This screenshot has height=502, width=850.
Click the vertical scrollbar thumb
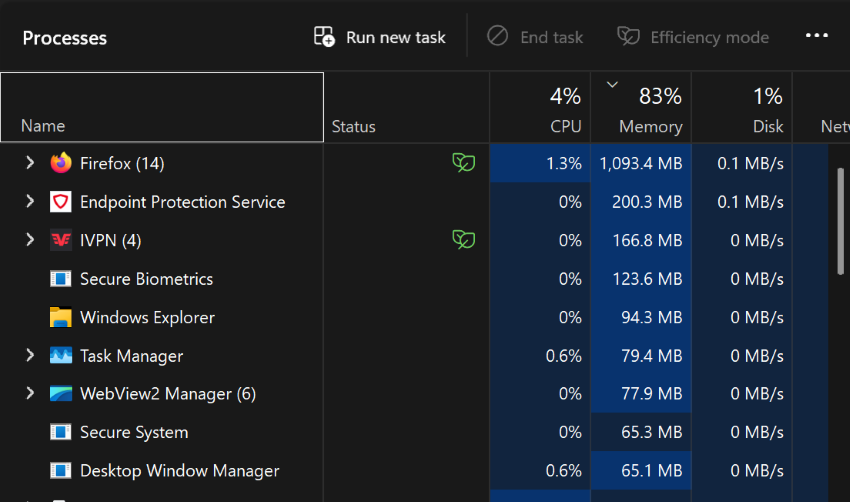click(x=841, y=221)
